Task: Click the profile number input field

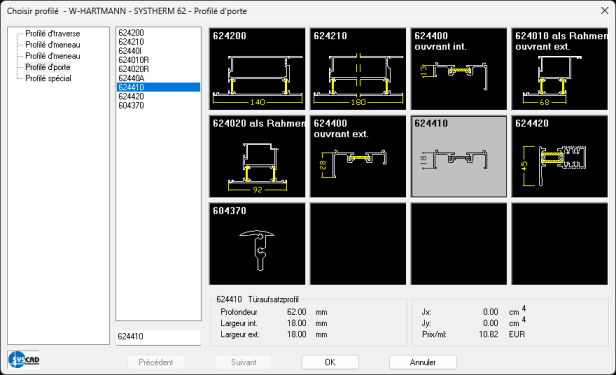Action: pos(158,337)
